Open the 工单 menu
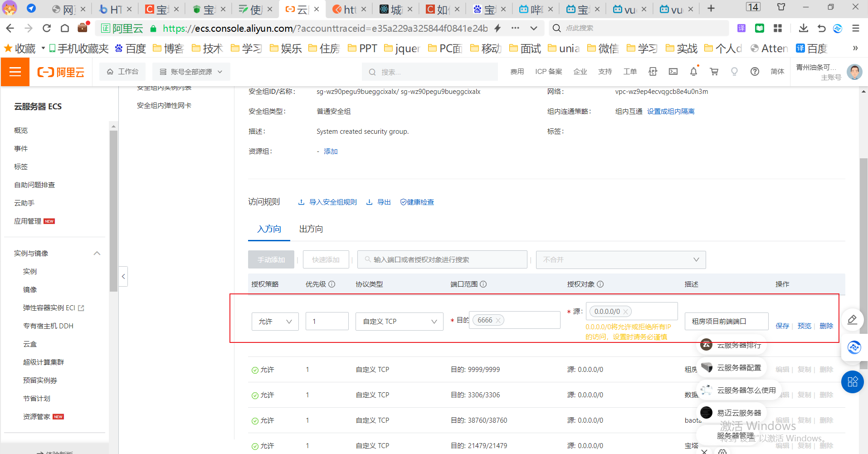This screenshot has height=454, width=868. [x=630, y=72]
